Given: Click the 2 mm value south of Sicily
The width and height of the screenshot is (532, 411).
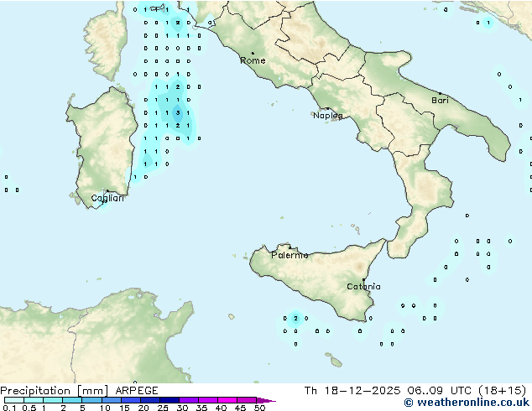Looking at the screenshot, I should [295, 319].
